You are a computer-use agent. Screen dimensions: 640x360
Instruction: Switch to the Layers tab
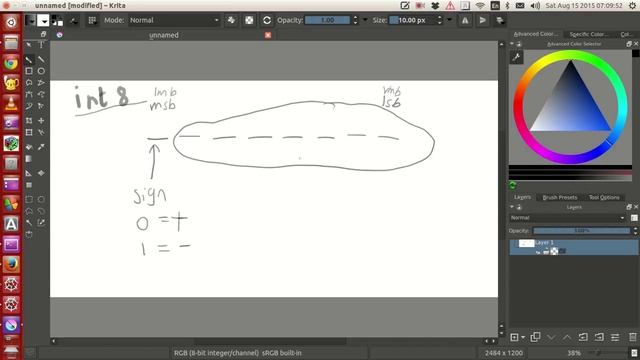tap(522, 197)
